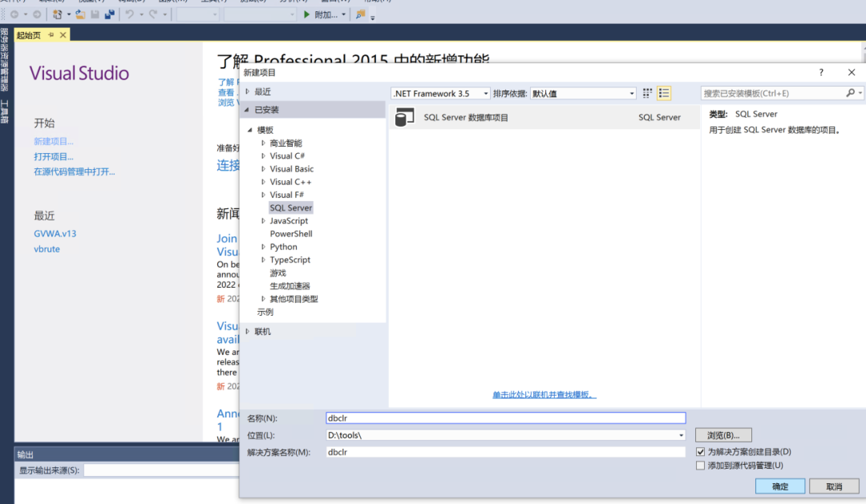Image resolution: width=866 pixels, height=504 pixels.
Task: Expand the Visual C++ node
Action: coord(263,182)
